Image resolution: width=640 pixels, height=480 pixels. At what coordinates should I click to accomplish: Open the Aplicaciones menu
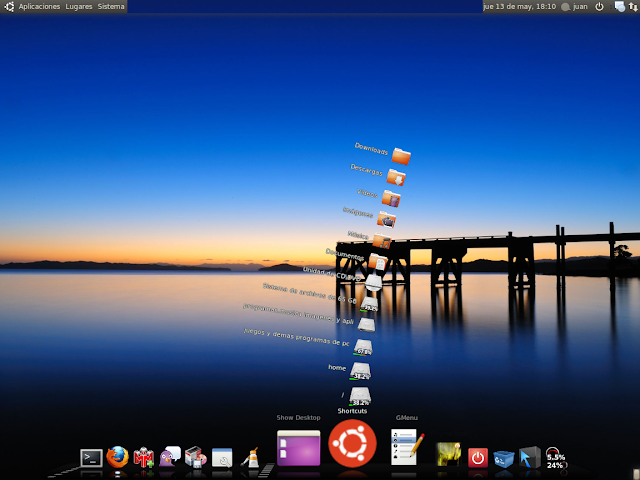pos(39,7)
